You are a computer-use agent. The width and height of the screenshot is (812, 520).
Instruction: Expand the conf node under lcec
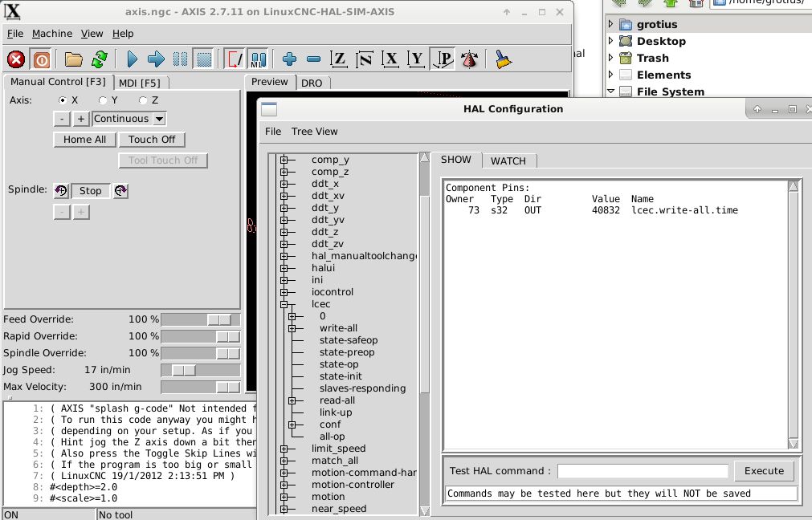pos(292,425)
